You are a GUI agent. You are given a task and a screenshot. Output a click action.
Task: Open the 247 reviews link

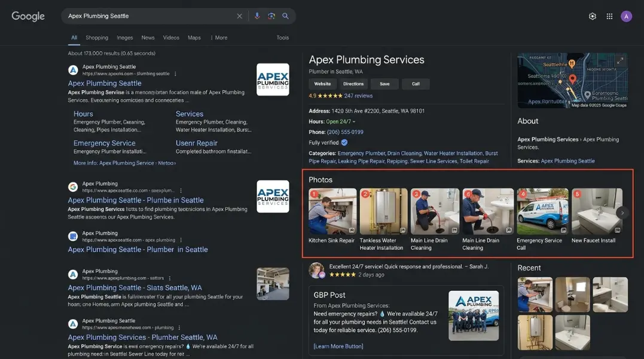[x=358, y=96]
